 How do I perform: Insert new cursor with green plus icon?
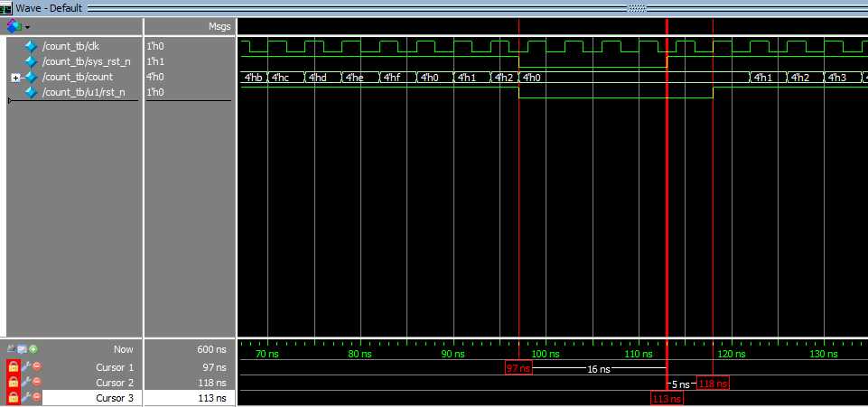[33, 349]
